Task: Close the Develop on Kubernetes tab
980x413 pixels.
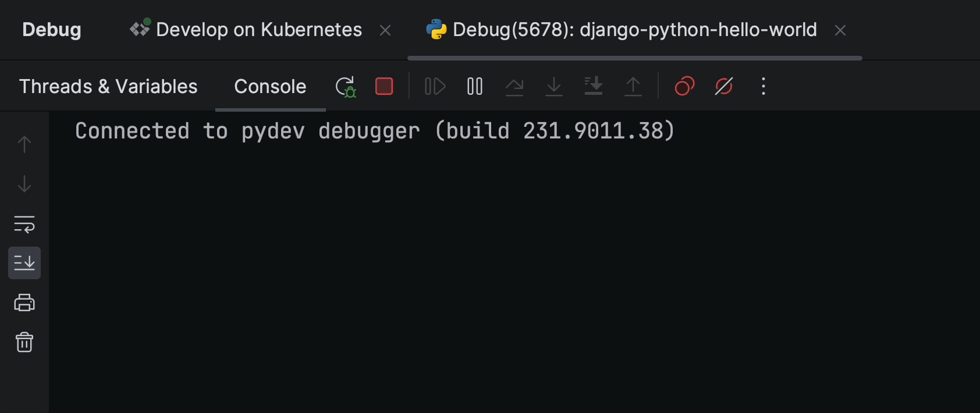Action: point(385,30)
